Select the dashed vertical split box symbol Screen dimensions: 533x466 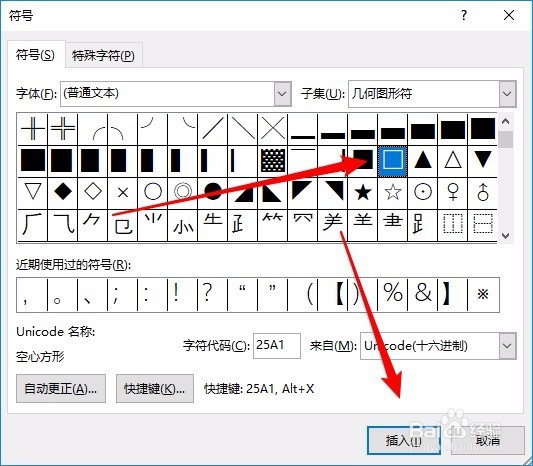[x=452, y=225]
